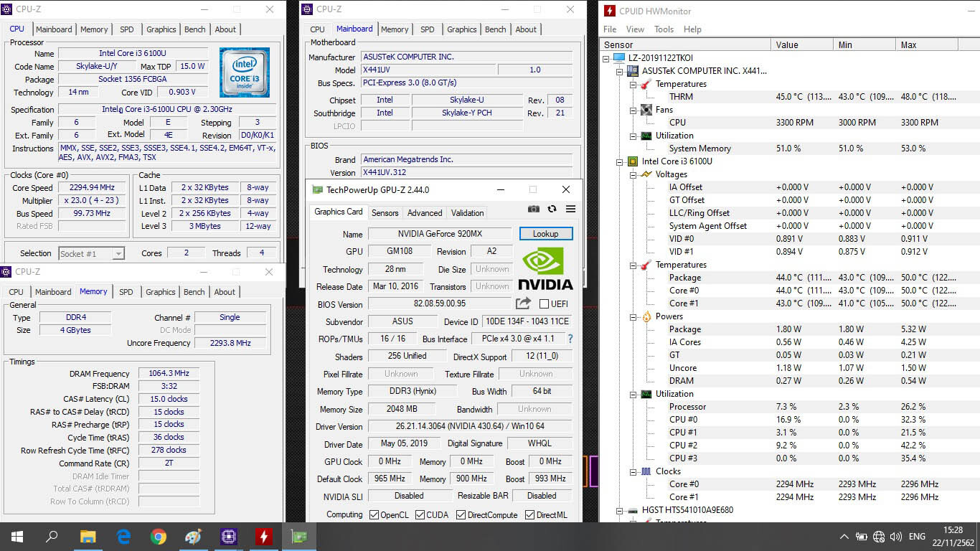Click the ENG language indicator in the tray
The width and height of the screenshot is (980, 551).
point(917,537)
